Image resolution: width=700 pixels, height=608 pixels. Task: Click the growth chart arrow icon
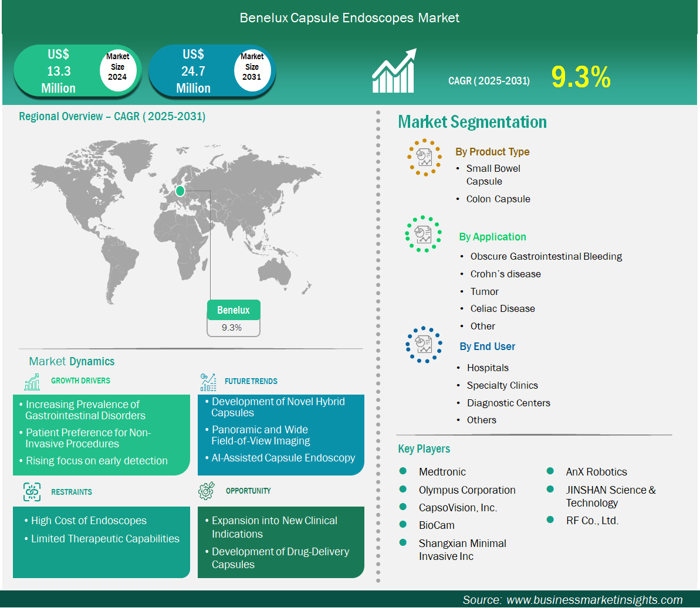394,72
